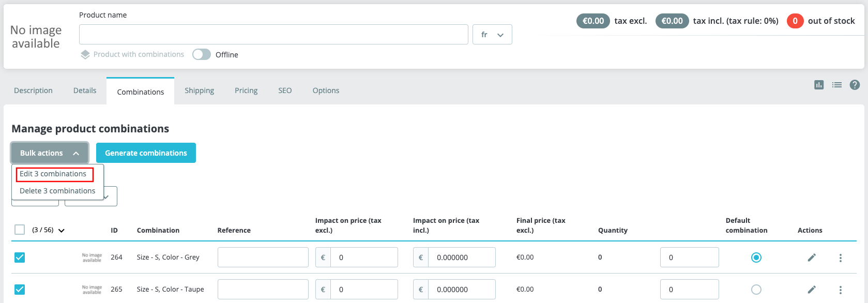Collapse the Bulk actions dropdown
This screenshot has width=868, height=303.
(x=50, y=153)
